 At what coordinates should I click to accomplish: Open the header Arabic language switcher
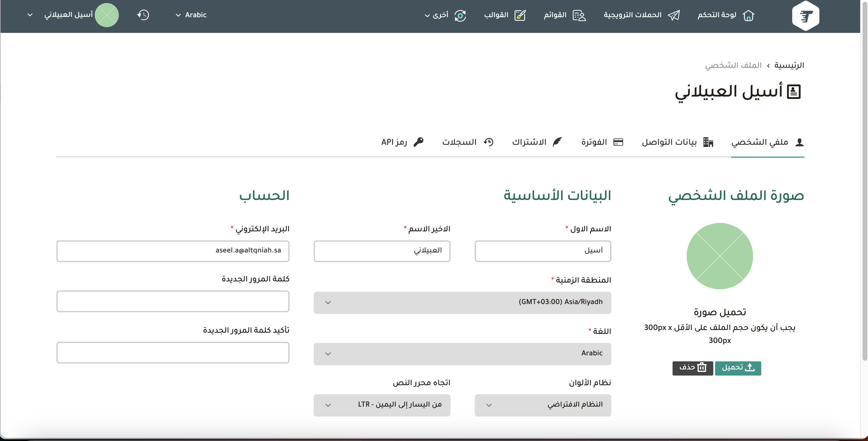(x=191, y=15)
